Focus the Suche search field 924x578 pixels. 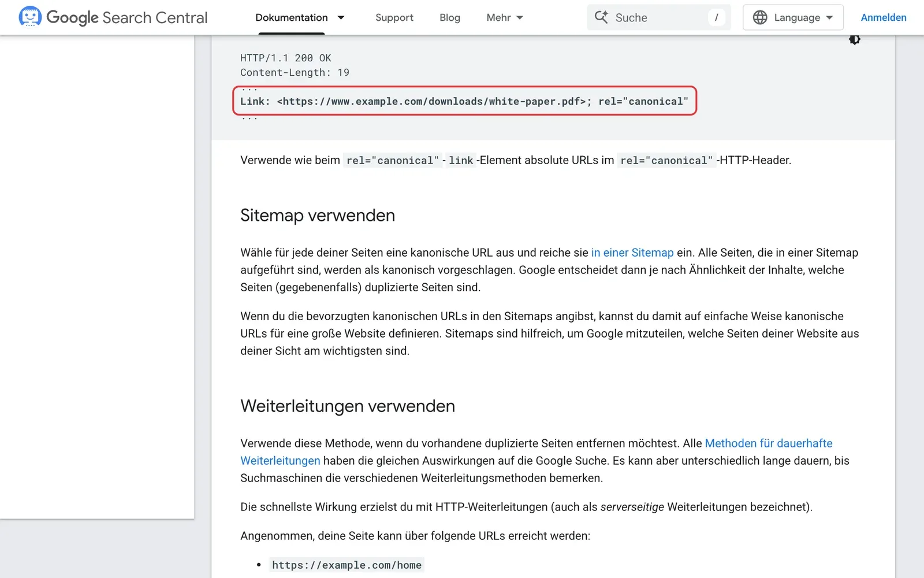point(659,17)
